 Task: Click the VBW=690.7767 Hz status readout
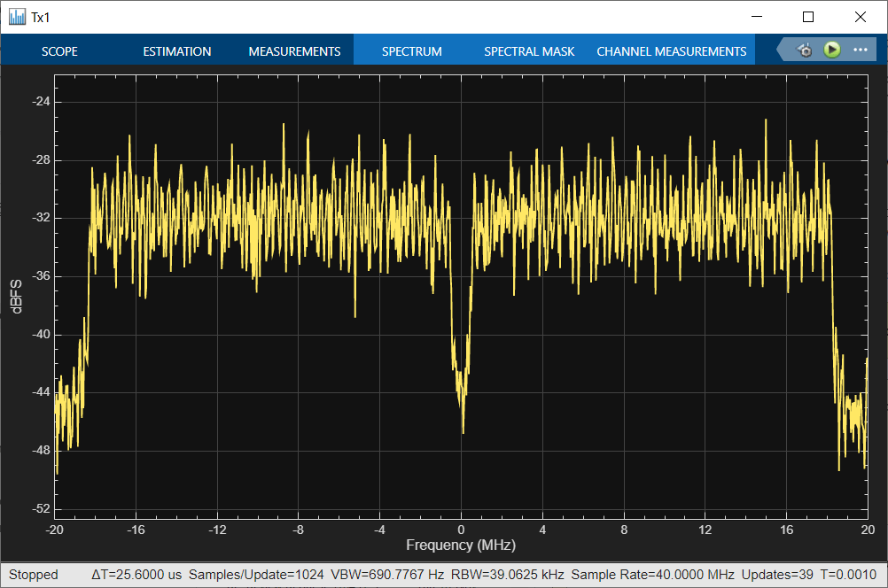pos(387,575)
